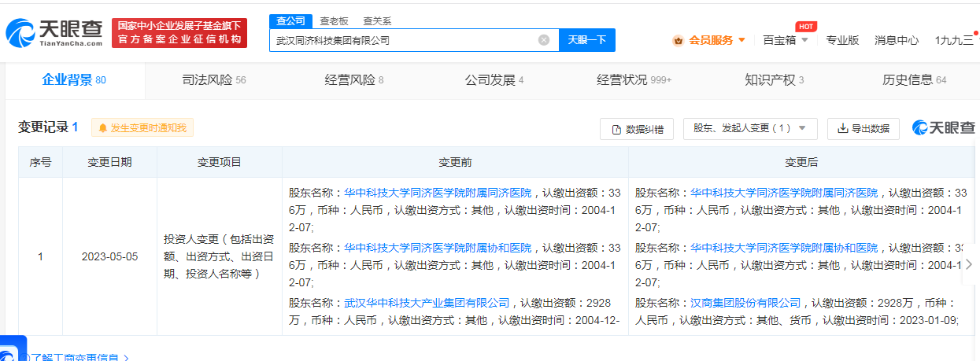Viewport: 980px width, 361px height.
Task: Click the 天眼查 watermark logo beside export
Action: pos(943,128)
